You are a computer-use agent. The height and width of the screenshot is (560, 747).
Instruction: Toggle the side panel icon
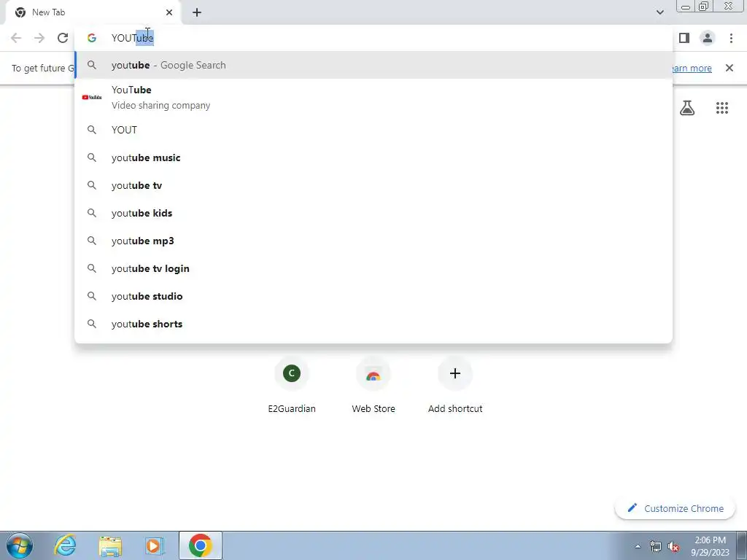(x=684, y=38)
